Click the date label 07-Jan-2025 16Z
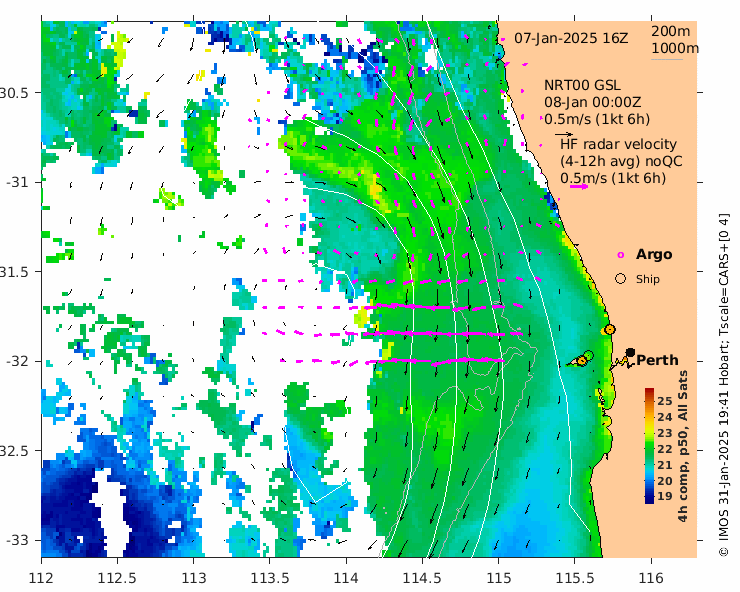 [x=571, y=38]
